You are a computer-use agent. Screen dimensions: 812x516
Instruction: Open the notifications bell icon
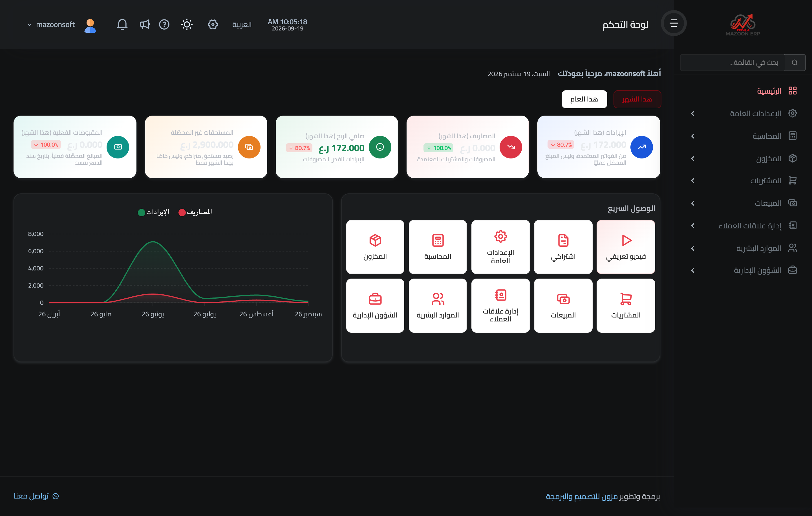click(122, 24)
